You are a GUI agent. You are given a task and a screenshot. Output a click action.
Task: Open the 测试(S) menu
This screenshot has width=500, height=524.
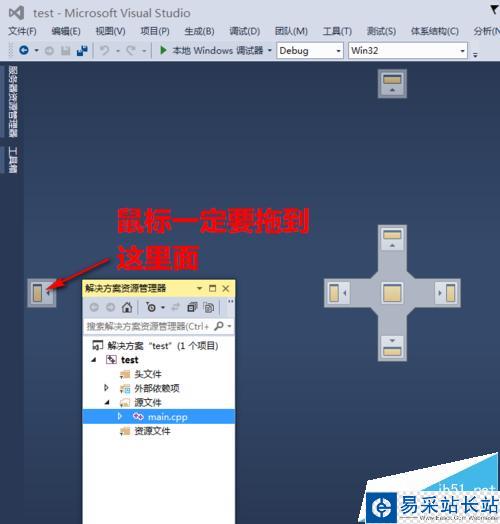click(381, 31)
